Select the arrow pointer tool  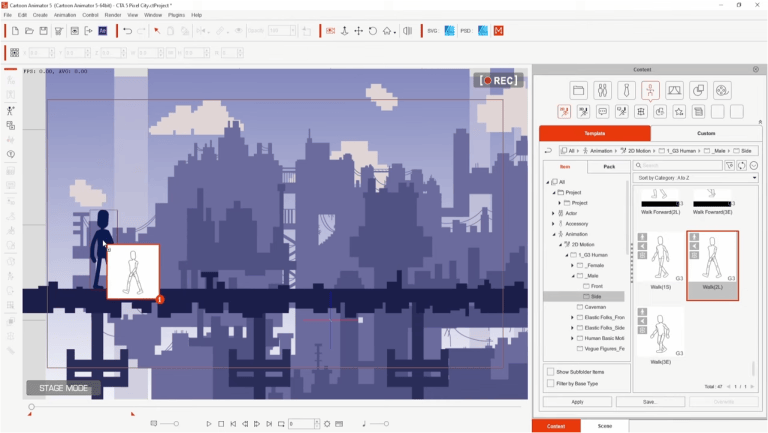tap(157, 31)
